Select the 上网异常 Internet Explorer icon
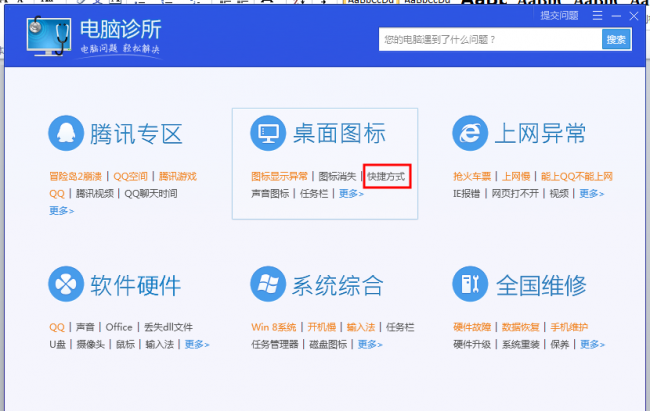Screen dimensions: 650x411 point(470,133)
